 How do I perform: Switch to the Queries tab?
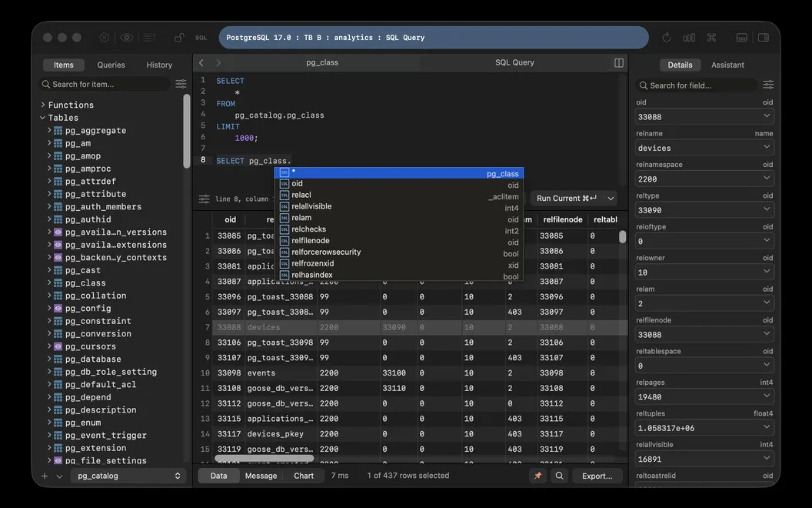pos(111,65)
